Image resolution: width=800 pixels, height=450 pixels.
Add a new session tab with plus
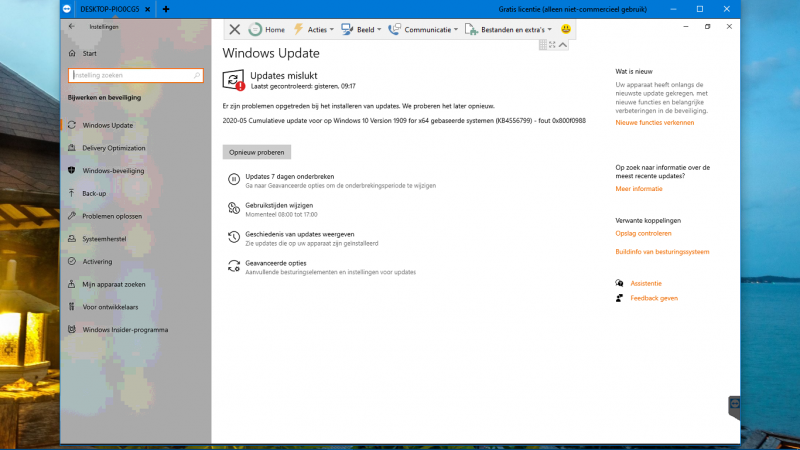tap(166, 8)
